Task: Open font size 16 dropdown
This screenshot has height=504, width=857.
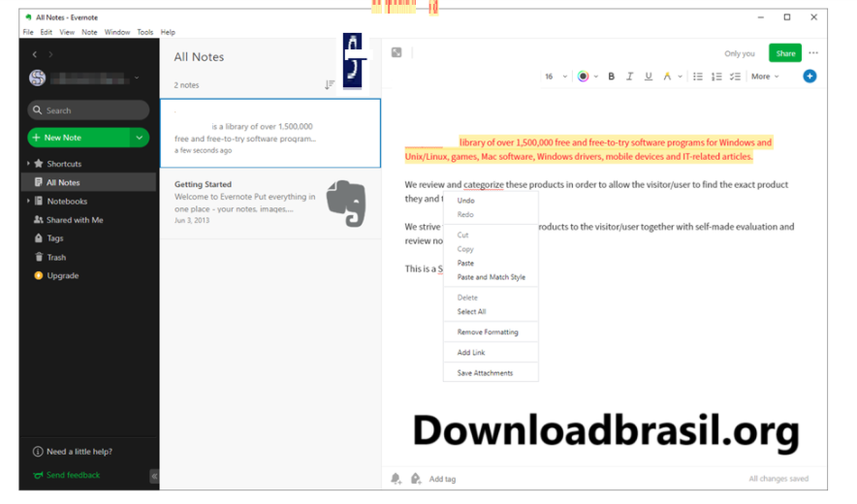Action: [x=555, y=77]
